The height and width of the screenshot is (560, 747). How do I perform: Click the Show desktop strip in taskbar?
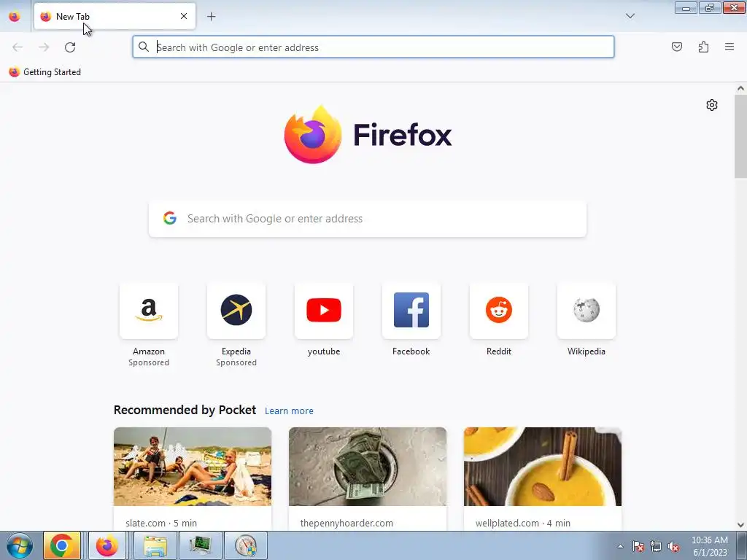(742, 545)
